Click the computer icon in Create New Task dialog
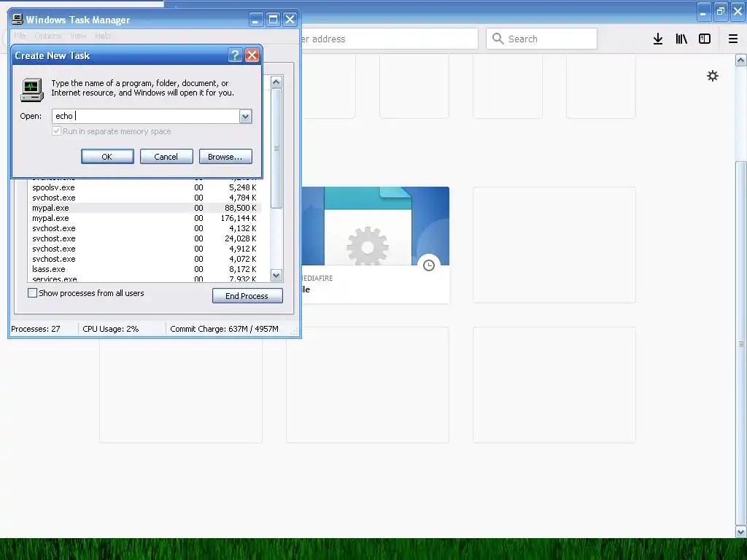 point(32,90)
